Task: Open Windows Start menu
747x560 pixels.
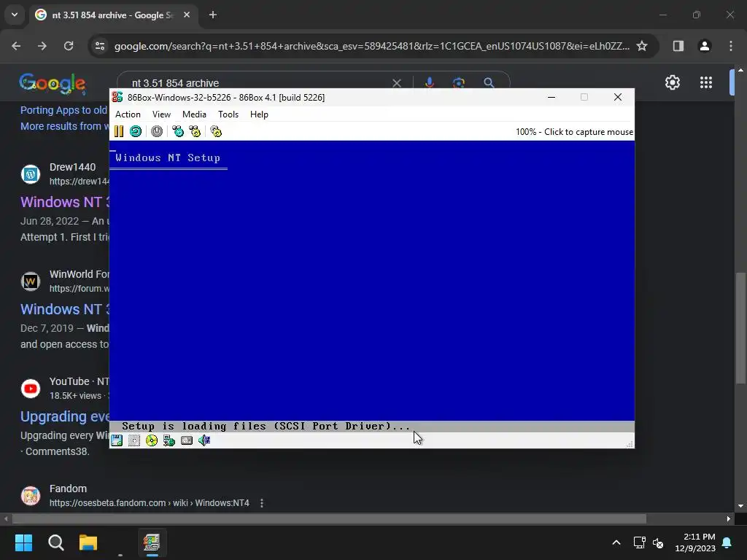Action: (x=23, y=542)
